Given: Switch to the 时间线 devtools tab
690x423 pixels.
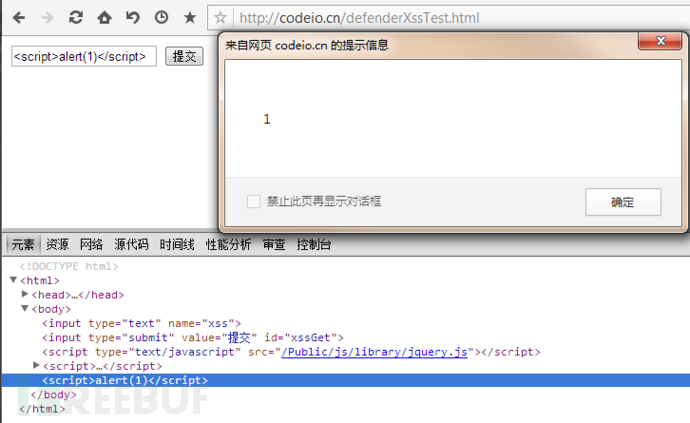Looking at the screenshot, I should (x=177, y=244).
